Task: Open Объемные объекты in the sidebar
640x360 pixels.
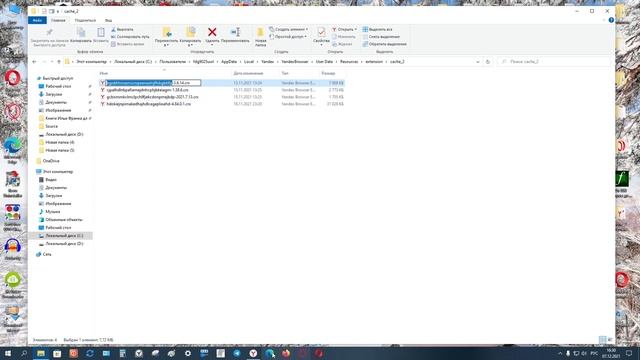Action: (64, 220)
